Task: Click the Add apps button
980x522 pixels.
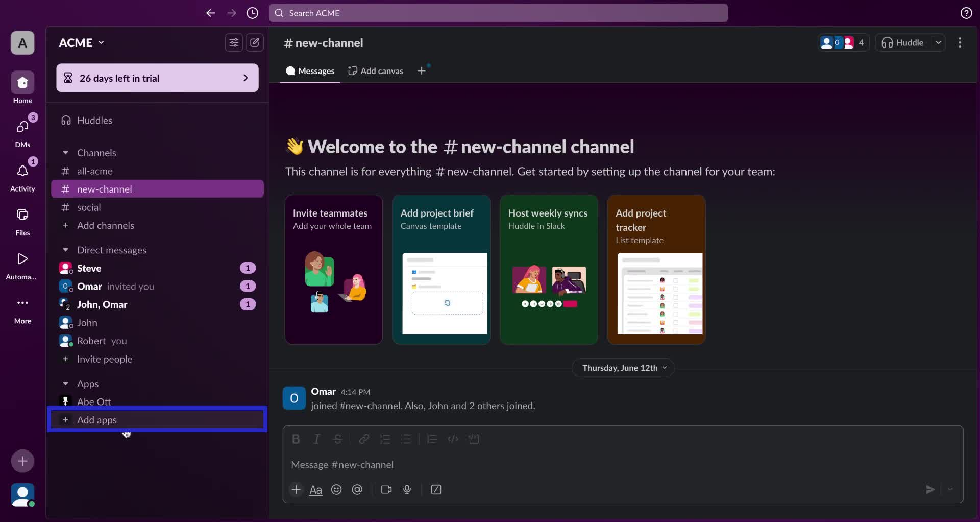Action: tap(97, 420)
